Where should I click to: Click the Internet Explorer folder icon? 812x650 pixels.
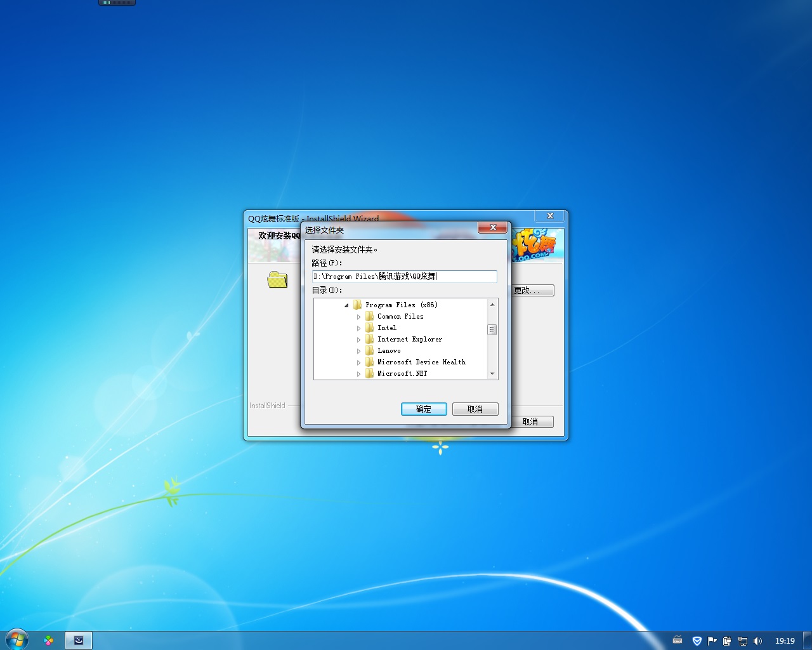pyautogui.click(x=369, y=339)
